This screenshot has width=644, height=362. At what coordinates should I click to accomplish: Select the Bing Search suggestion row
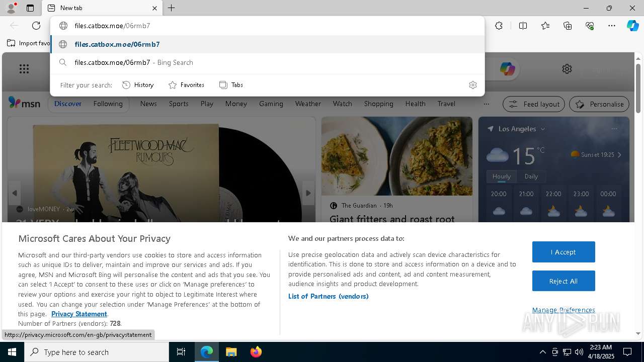click(x=267, y=62)
